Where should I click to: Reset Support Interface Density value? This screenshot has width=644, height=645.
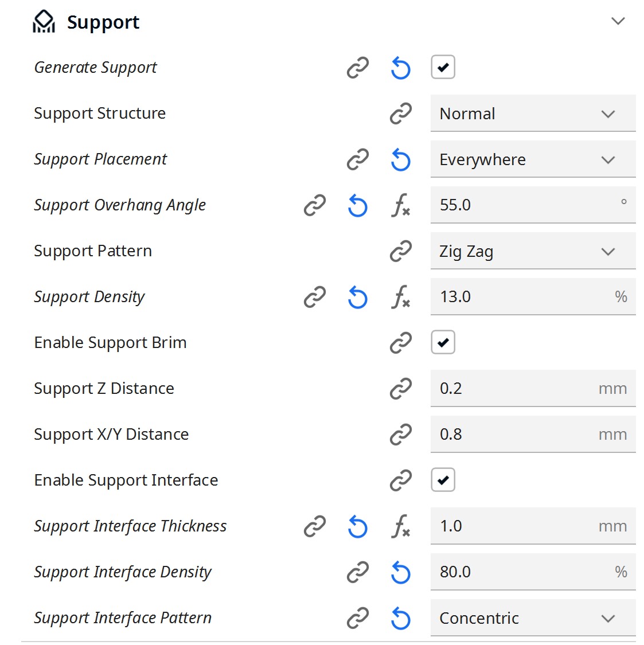[x=400, y=573]
